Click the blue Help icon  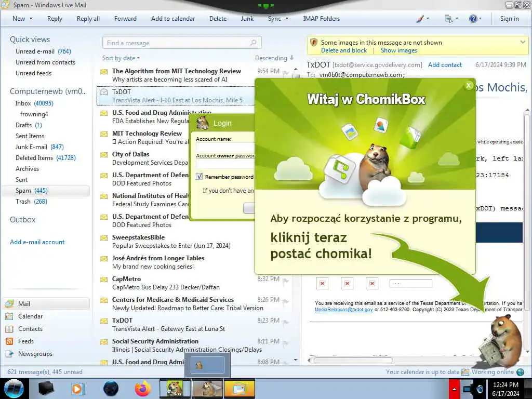point(473,19)
